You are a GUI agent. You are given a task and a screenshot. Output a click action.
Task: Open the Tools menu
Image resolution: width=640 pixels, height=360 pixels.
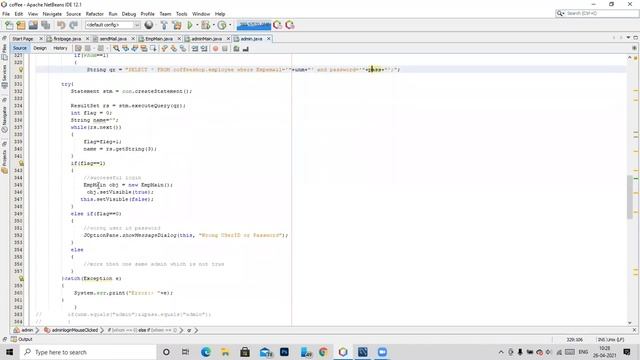pos(181,14)
